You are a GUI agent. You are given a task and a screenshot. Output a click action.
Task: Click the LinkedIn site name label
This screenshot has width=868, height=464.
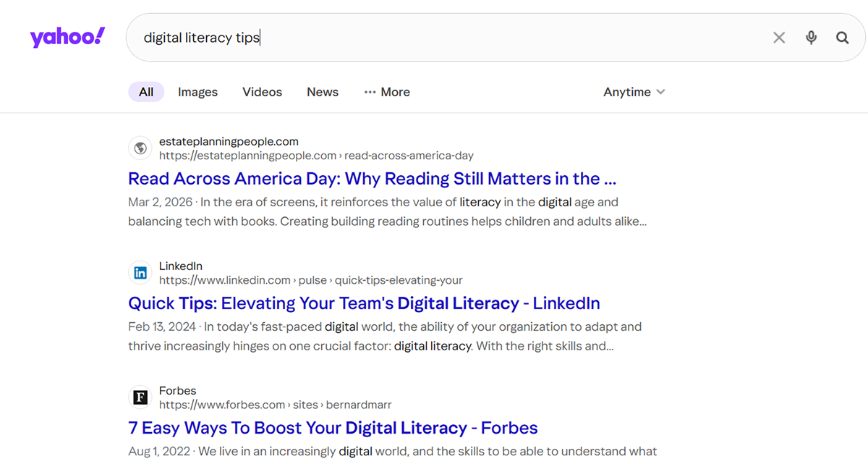pyautogui.click(x=181, y=266)
